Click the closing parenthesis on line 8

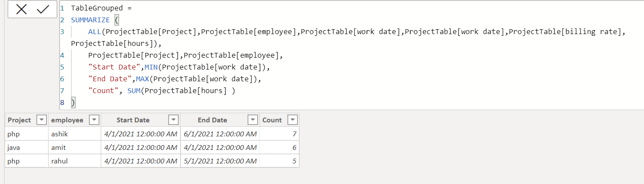tap(73, 103)
